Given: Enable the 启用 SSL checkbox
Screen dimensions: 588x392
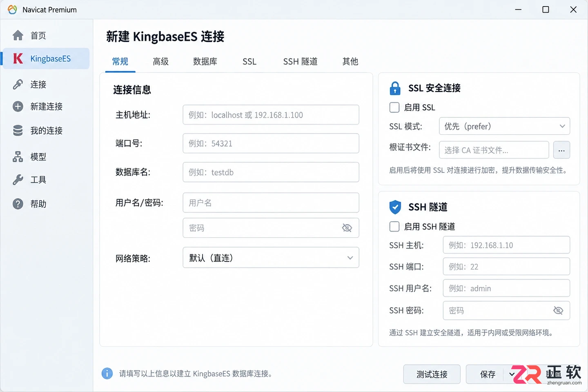Looking at the screenshot, I should [x=394, y=107].
